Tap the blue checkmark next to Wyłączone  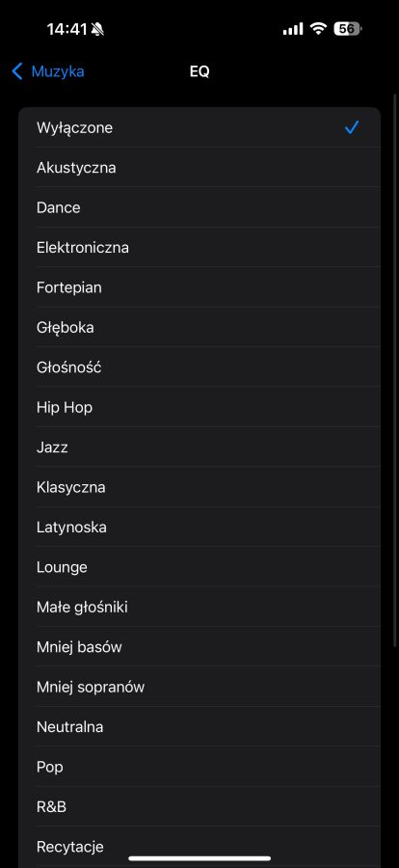(352, 128)
